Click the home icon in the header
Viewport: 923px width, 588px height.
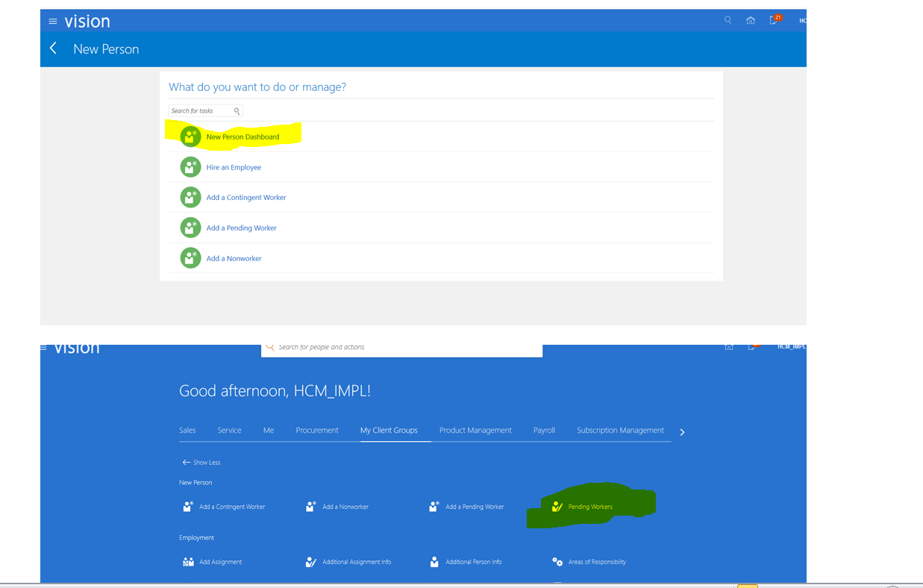pyautogui.click(x=751, y=20)
